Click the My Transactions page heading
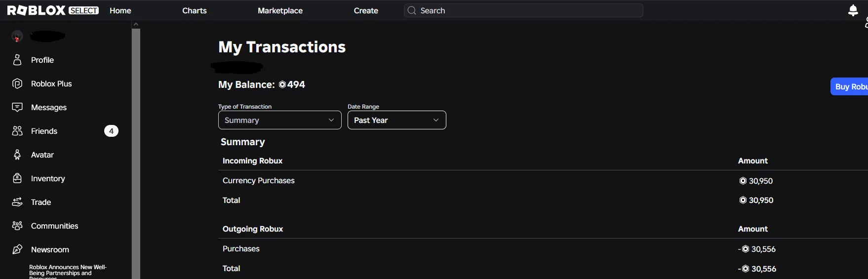The height and width of the screenshot is (279, 868). point(282,47)
